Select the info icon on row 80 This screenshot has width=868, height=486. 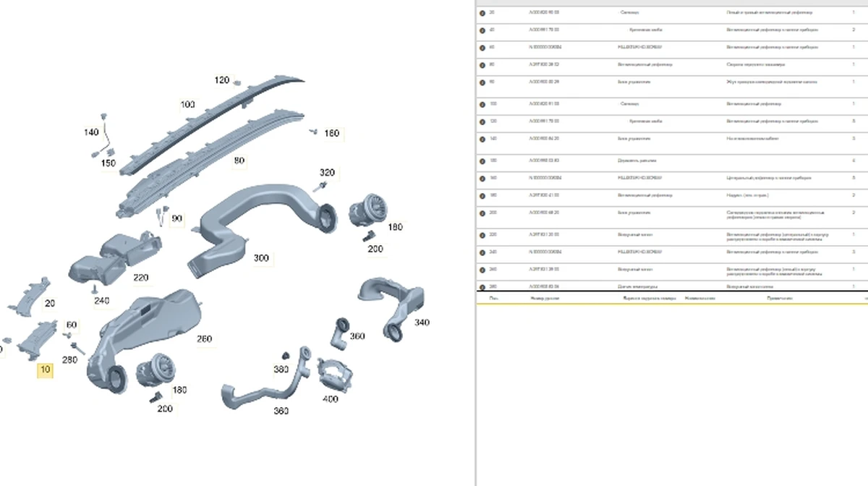click(x=482, y=64)
